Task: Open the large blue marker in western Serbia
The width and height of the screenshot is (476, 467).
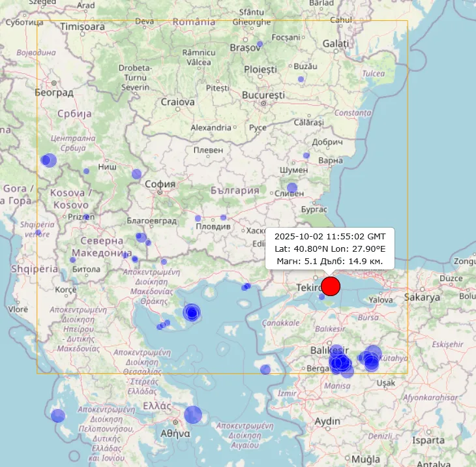Action: pyautogui.click(x=49, y=160)
